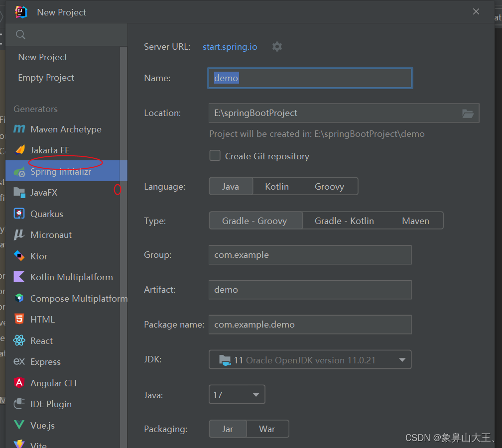Click the IDE Plugin plug icon

19,404
